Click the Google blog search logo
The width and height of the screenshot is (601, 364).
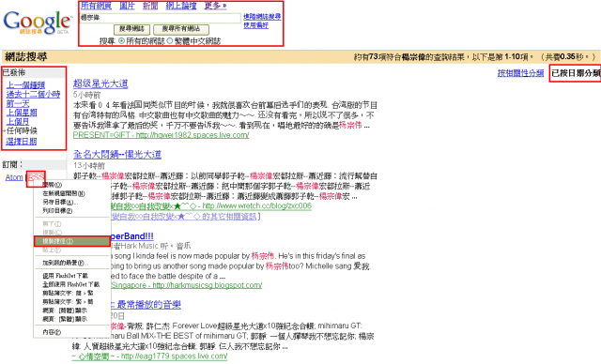pos(38,23)
